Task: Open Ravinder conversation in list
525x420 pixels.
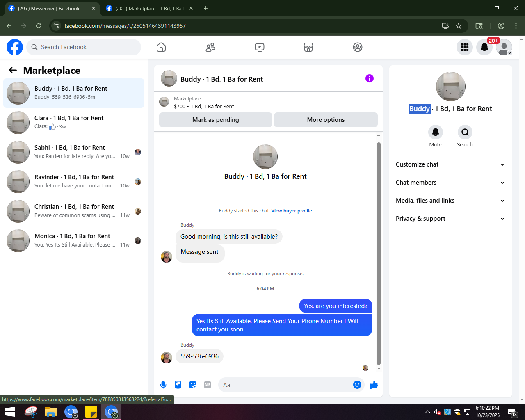Action: pyautogui.click(x=74, y=182)
